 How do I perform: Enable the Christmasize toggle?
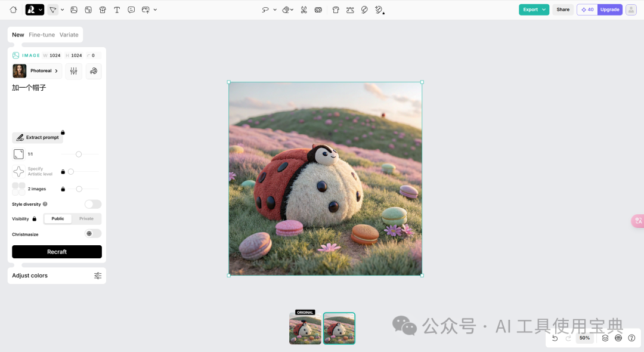91,233
